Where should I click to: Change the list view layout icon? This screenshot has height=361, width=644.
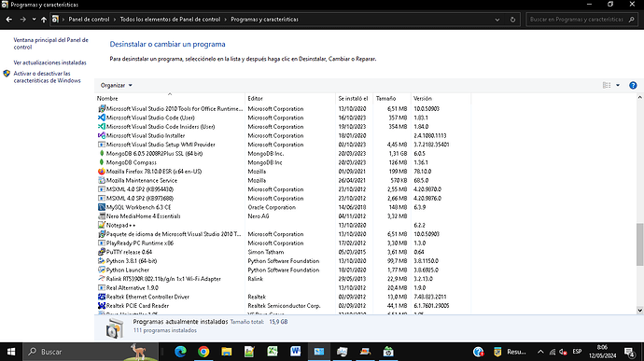click(x=607, y=85)
